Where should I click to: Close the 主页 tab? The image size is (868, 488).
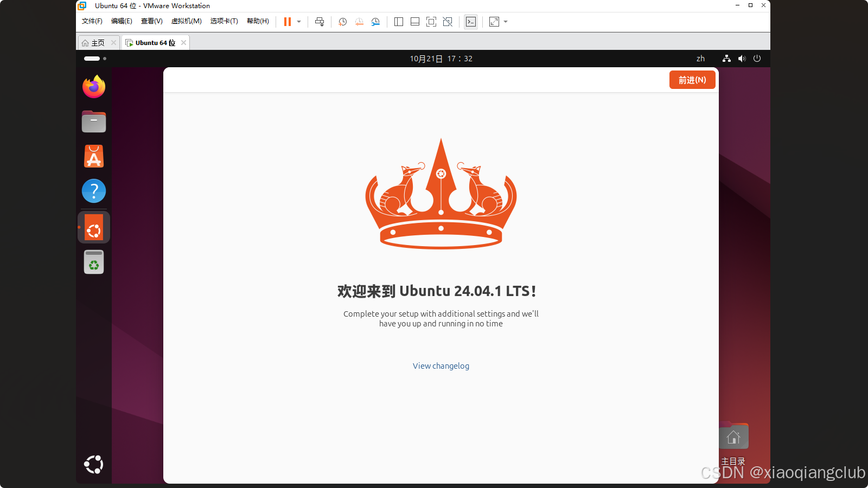113,43
